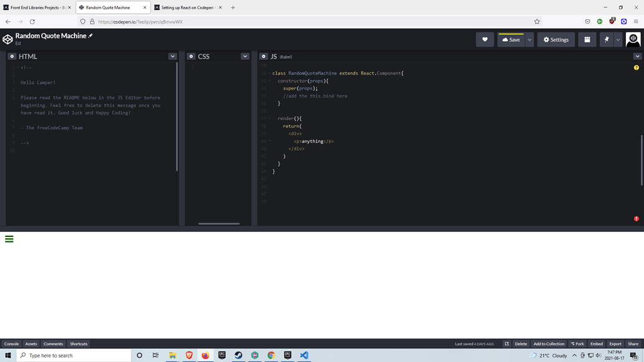Open the JS panel gear settings
Screen dimensions: 644x362
coord(264,56)
